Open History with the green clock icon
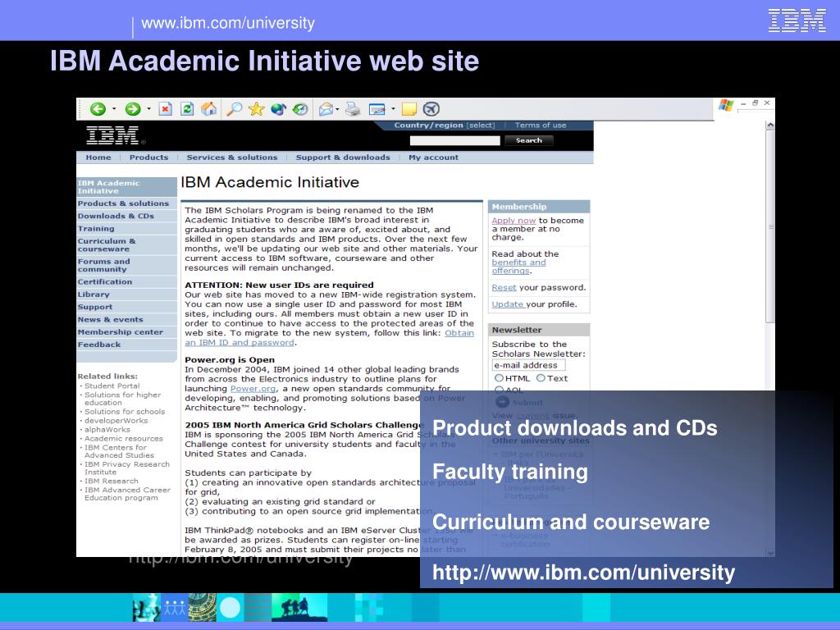This screenshot has height=630, width=840. (x=300, y=109)
